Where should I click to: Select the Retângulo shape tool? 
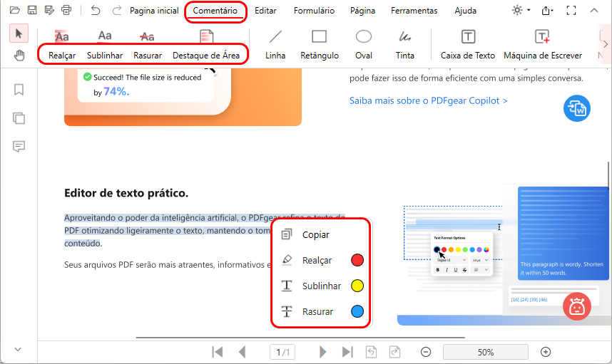coord(320,45)
